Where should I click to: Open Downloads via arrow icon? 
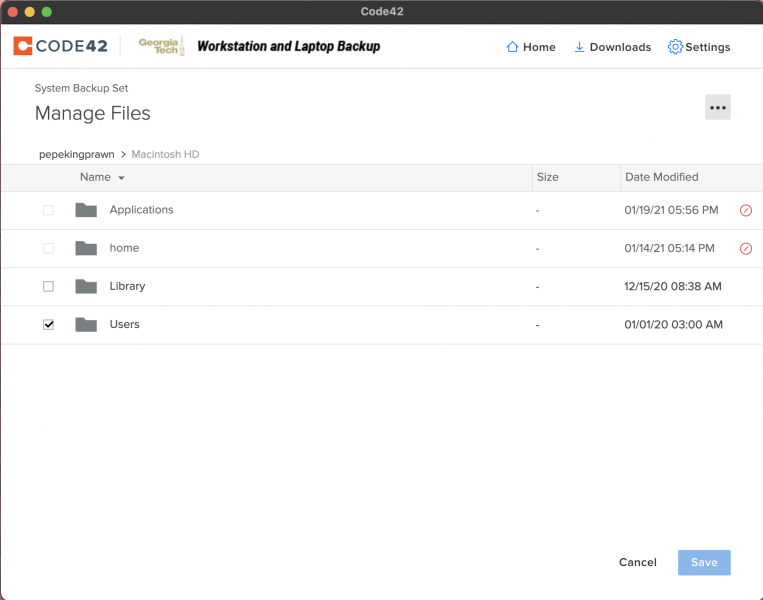point(579,47)
